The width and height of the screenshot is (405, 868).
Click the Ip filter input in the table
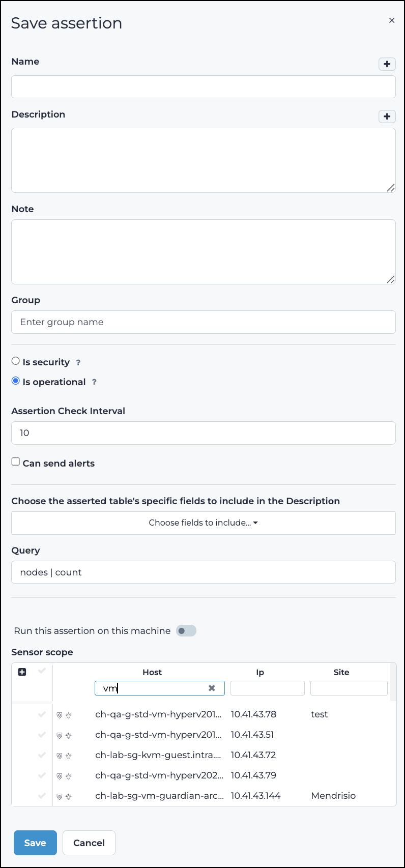click(x=267, y=688)
